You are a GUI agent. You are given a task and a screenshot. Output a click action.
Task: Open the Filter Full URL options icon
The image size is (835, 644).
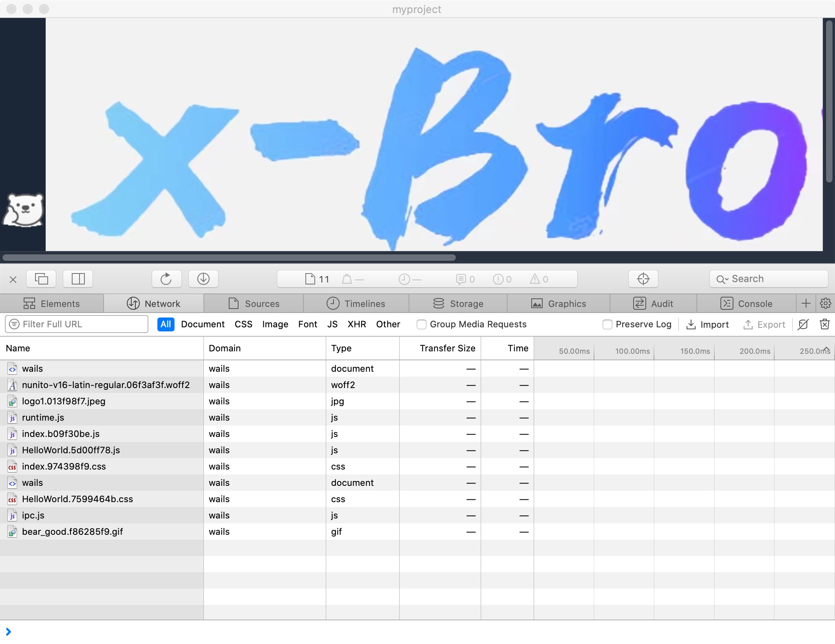[x=14, y=324]
